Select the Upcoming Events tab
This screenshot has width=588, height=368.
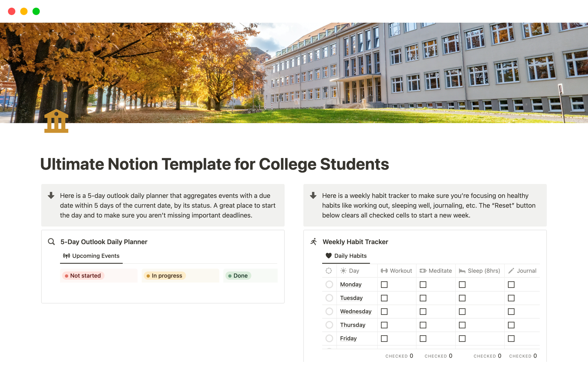coord(91,256)
